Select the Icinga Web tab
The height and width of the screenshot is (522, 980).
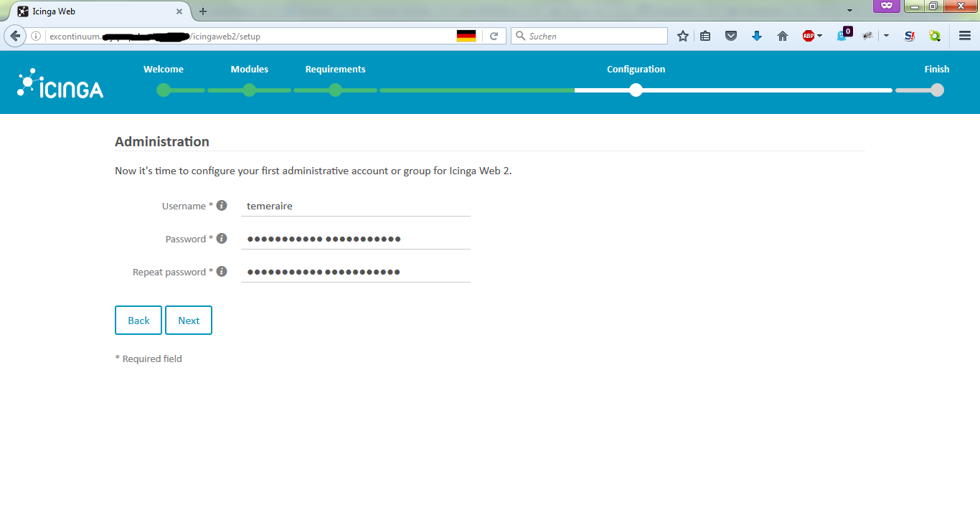[x=100, y=11]
